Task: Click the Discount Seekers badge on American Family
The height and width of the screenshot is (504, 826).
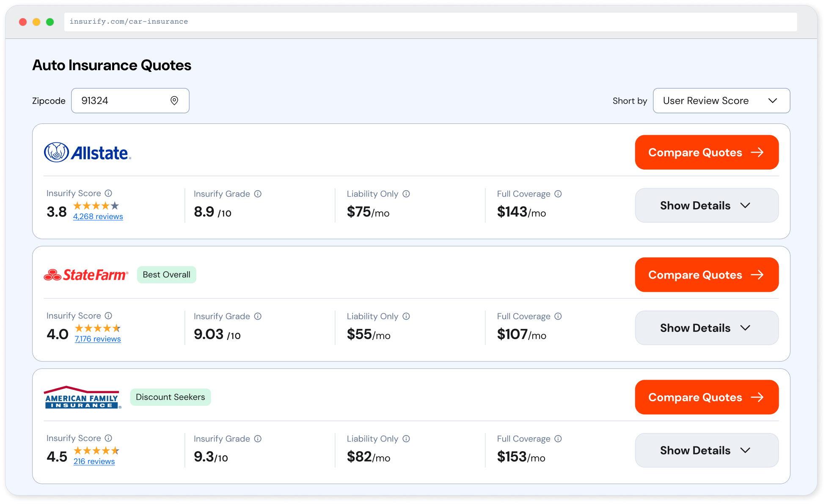Action: coord(170,397)
